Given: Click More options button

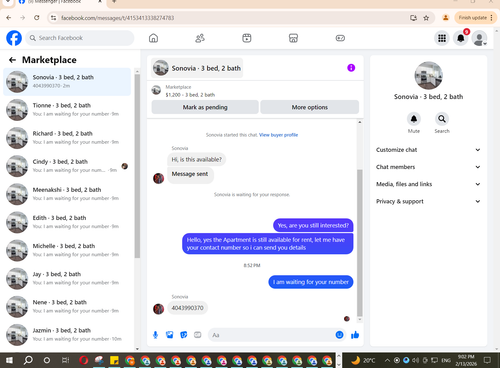Looking at the screenshot, I should (x=310, y=107).
